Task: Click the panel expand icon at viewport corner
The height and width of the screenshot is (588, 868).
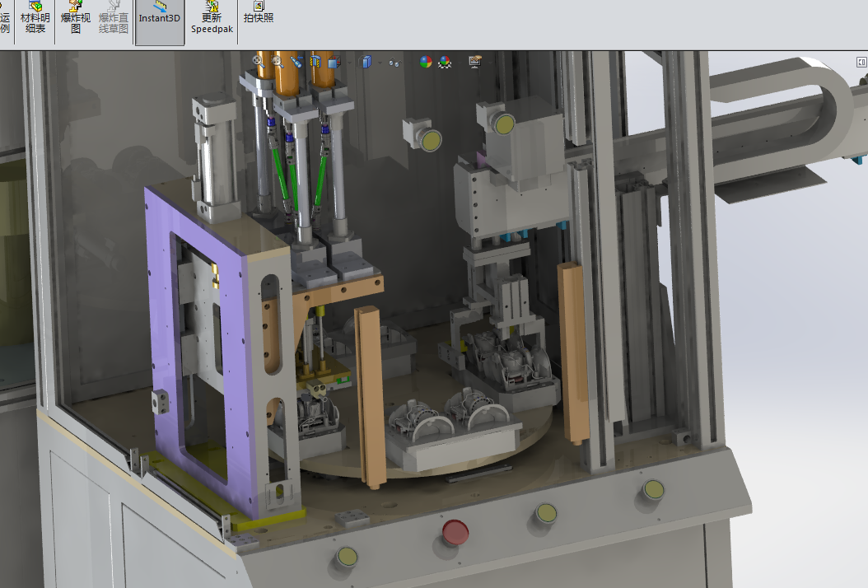Action: (861, 63)
